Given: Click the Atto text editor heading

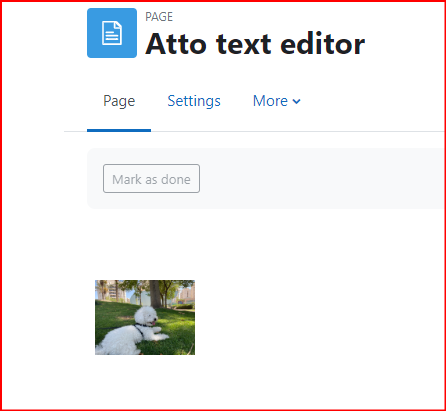Looking at the screenshot, I should (x=255, y=44).
